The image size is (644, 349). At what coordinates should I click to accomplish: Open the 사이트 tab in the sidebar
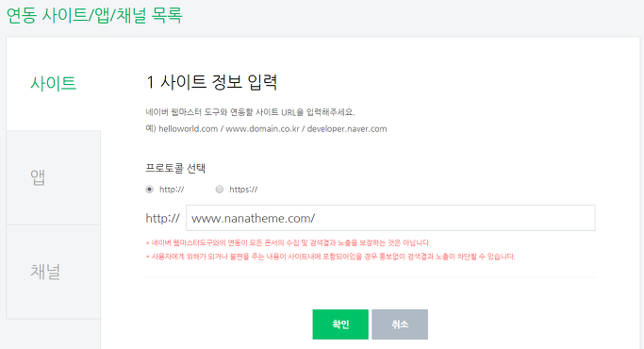click(54, 84)
